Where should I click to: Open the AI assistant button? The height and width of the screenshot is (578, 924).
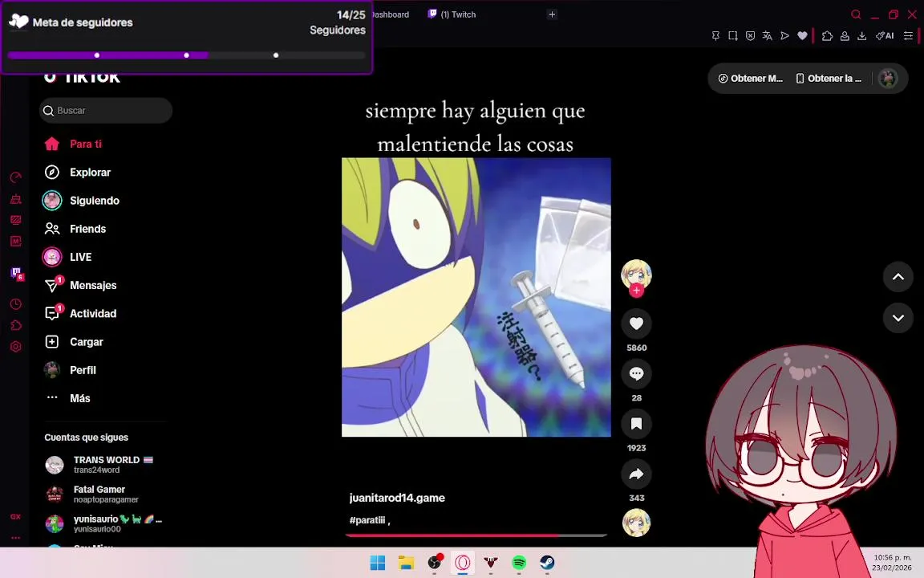885,36
